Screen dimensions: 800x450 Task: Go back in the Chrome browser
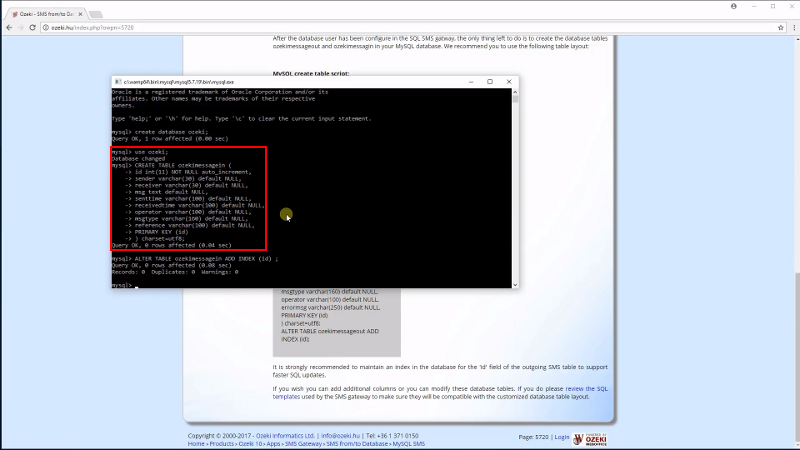tap(9, 28)
